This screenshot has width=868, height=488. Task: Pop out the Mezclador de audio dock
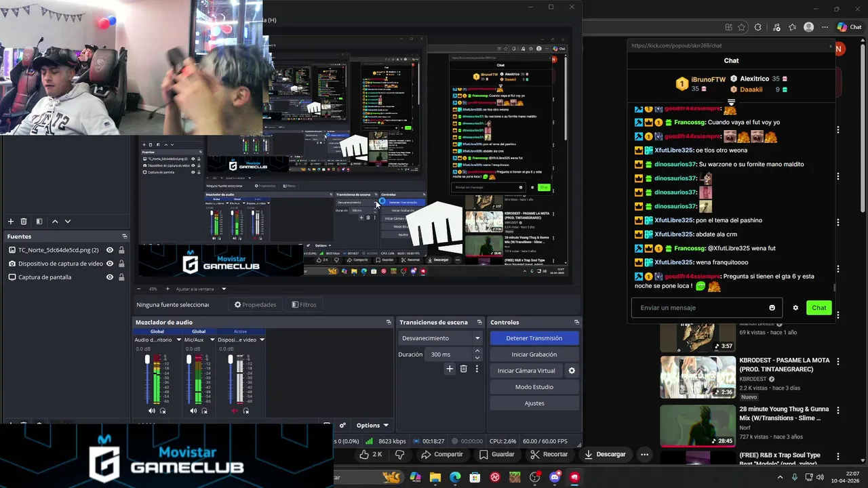click(389, 323)
